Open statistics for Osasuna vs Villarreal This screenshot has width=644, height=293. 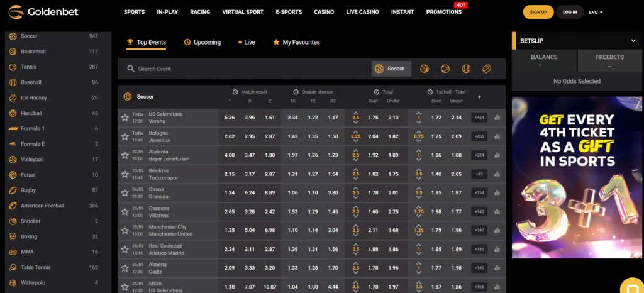pos(497,212)
